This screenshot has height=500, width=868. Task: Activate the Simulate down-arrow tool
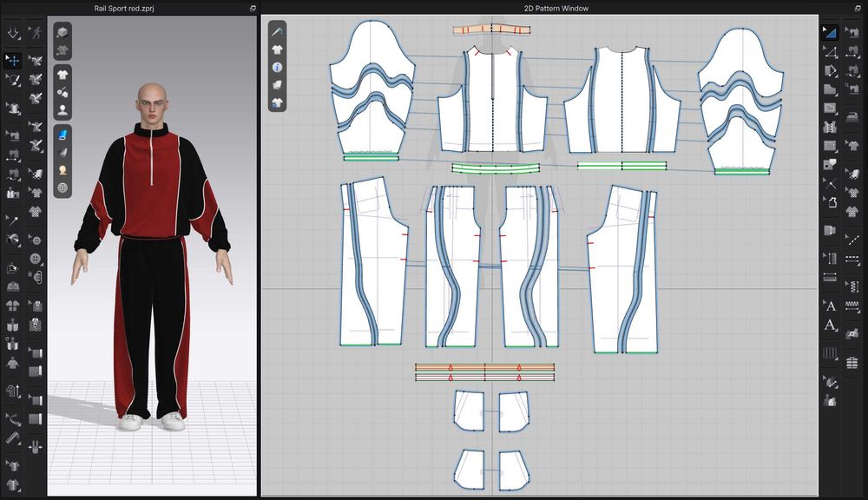click(13, 33)
